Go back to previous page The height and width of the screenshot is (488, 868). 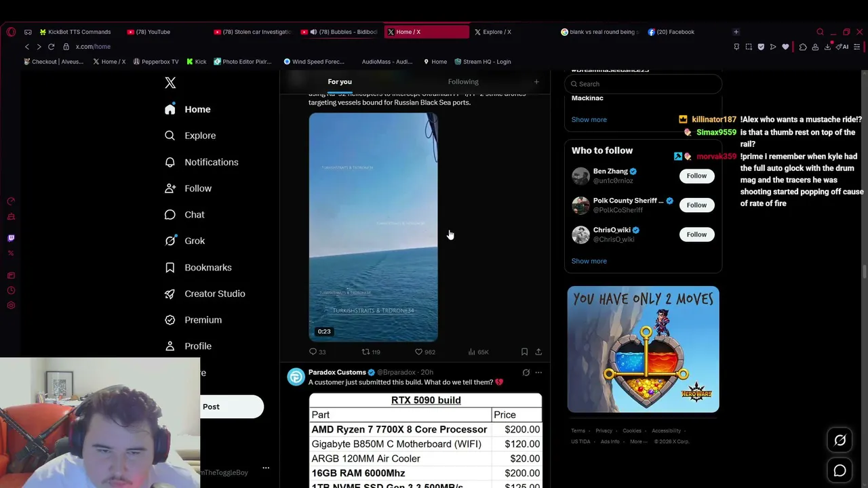tap(27, 47)
